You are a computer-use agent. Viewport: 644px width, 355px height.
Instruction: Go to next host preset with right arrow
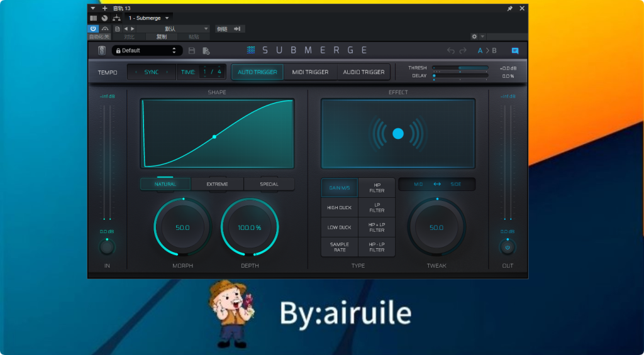pos(133,29)
